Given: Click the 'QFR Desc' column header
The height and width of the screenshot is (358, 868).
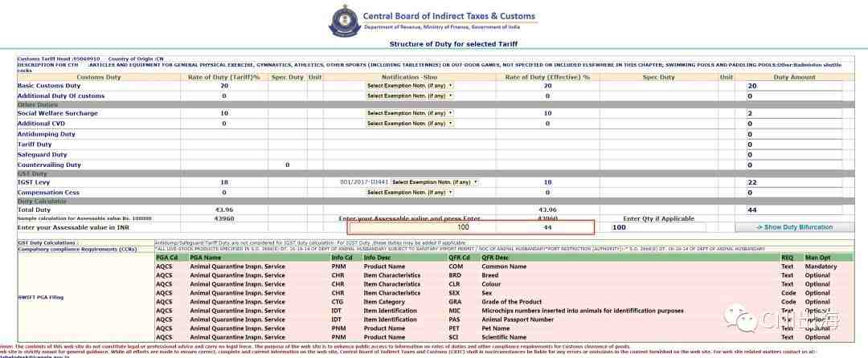Looking at the screenshot, I should click(x=495, y=258).
